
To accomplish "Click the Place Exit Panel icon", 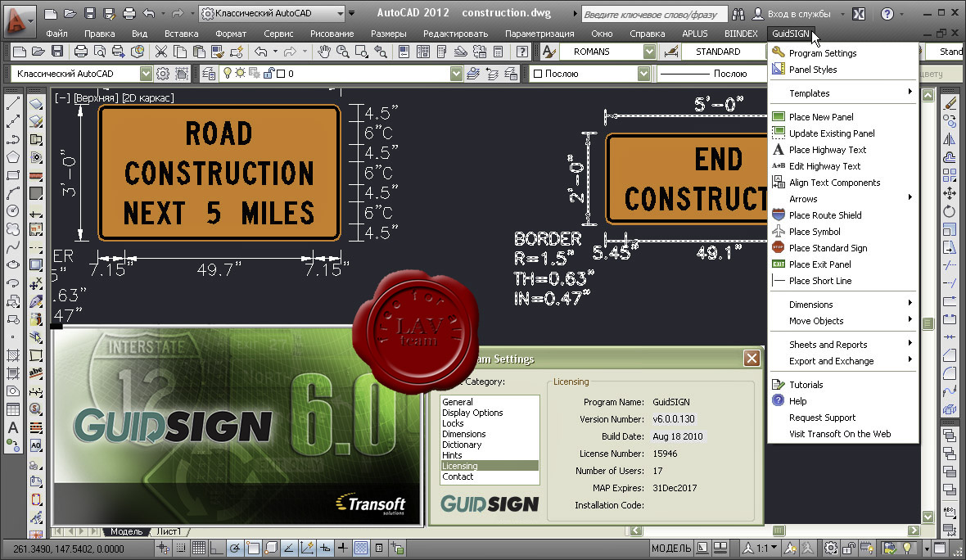I will tap(778, 264).
